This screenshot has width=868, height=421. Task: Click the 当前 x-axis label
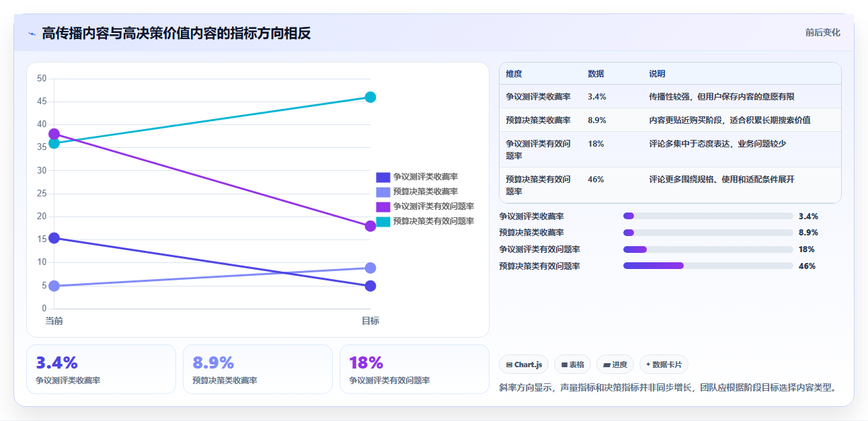click(54, 321)
